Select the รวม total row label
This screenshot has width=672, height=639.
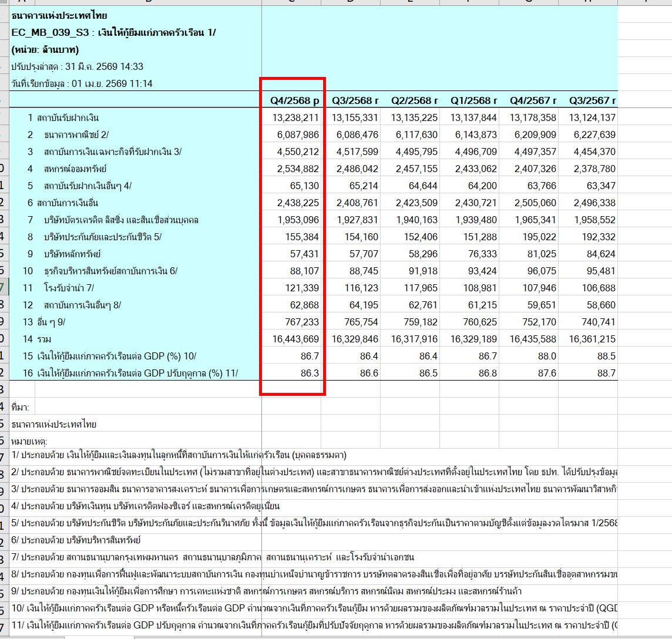tap(45, 339)
